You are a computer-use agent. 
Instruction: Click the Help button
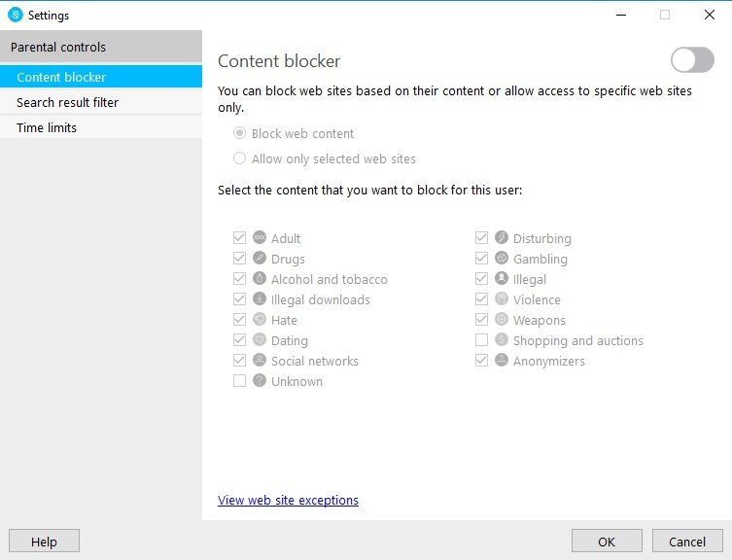[x=44, y=542]
